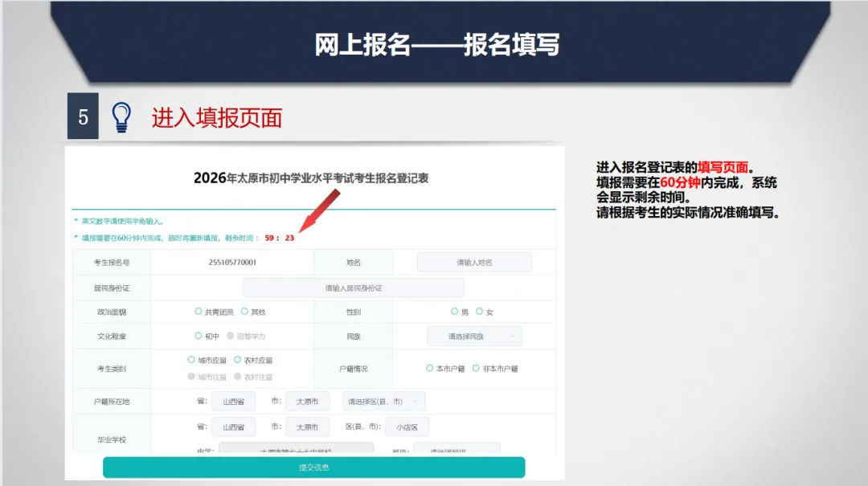Click the 请输入居民身份证 ID field
The image size is (868, 486).
tap(354, 287)
